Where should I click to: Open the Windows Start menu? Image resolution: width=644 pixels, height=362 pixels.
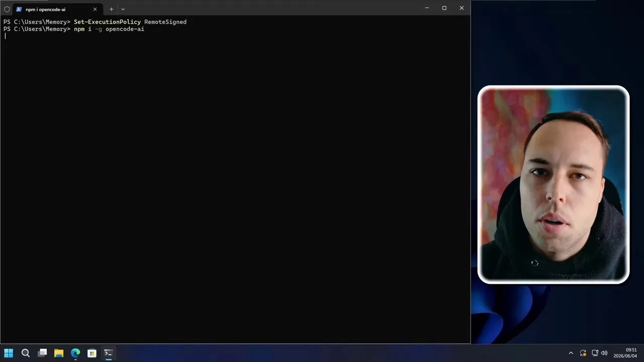9,353
